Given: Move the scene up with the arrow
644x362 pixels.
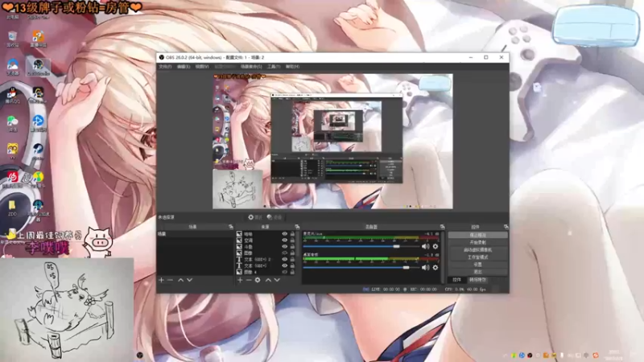Looking at the screenshot, I should pos(180,280).
